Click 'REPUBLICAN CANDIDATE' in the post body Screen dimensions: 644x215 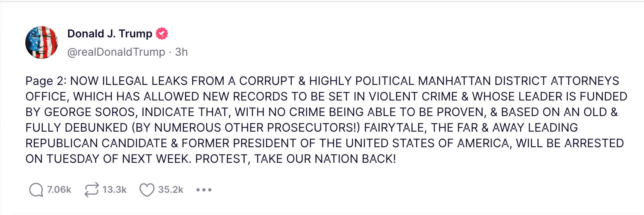tap(96, 143)
